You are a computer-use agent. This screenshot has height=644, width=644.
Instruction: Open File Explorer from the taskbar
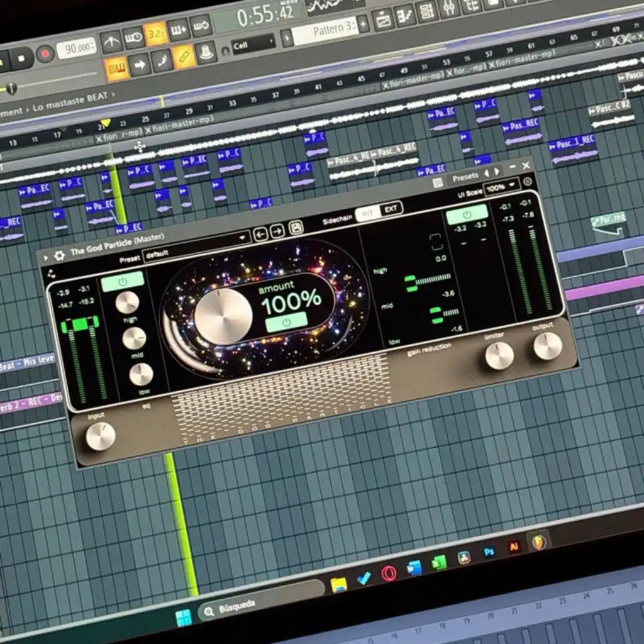click(338, 585)
